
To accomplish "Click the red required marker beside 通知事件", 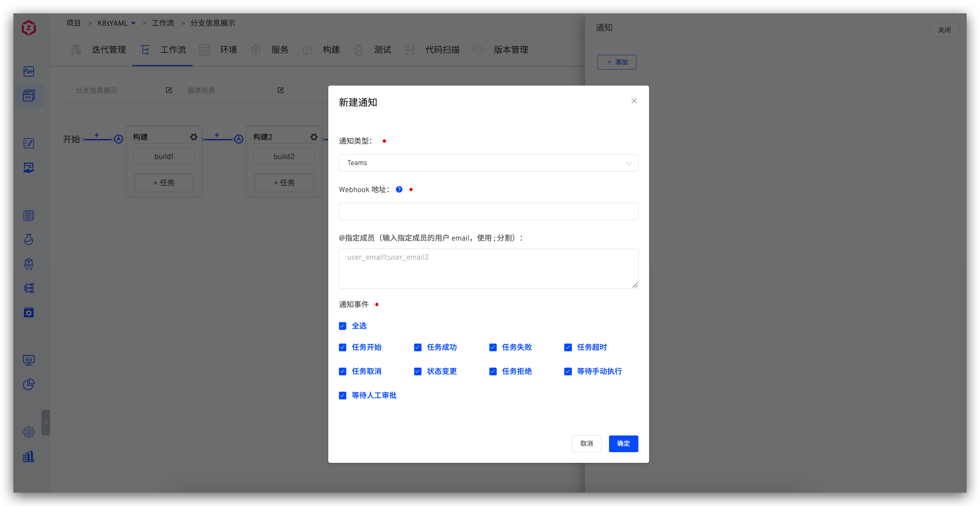I will pos(377,304).
